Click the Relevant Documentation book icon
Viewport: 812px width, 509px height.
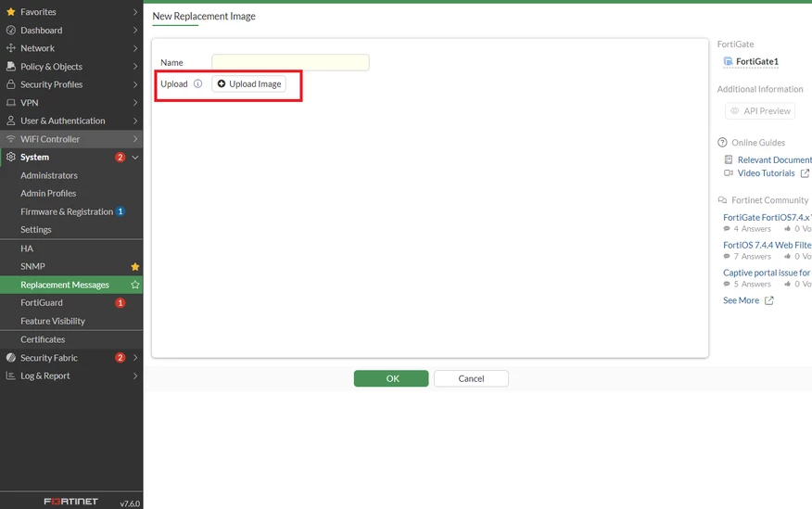pos(728,159)
